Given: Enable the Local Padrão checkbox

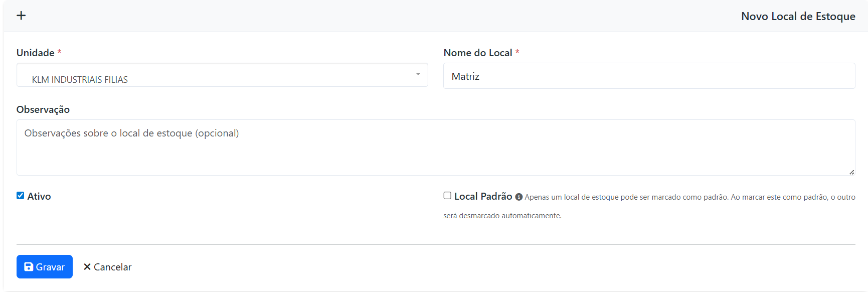Looking at the screenshot, I should [447, 196].
